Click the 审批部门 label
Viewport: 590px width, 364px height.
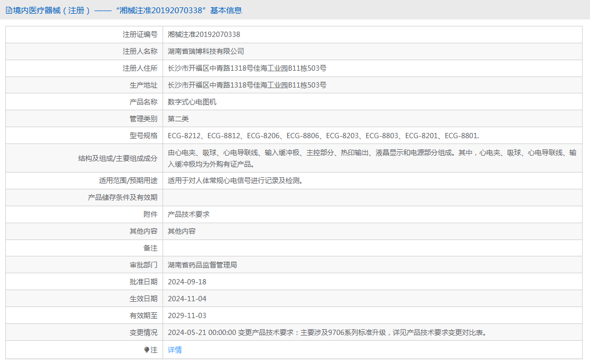coord(144,265)
